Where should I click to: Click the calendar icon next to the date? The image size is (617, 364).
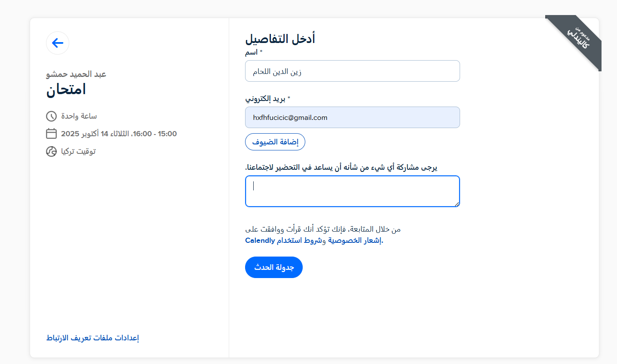pos(51,134)
